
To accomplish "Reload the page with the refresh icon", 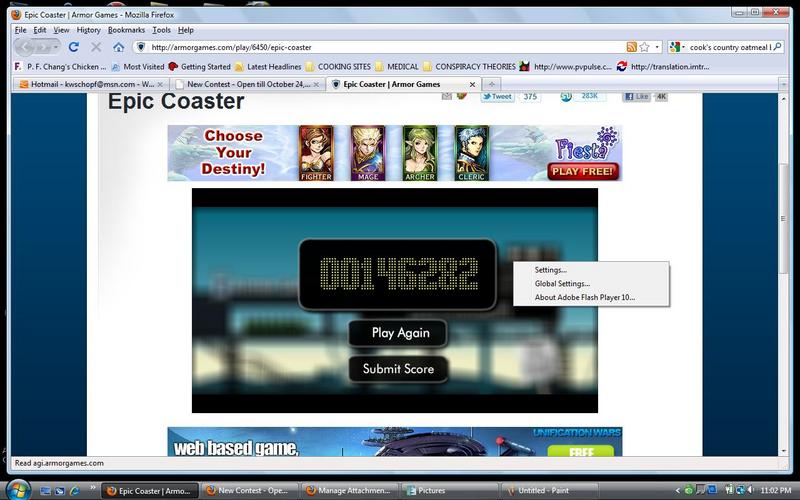I will pyautogui.click(x=73, y=47).
